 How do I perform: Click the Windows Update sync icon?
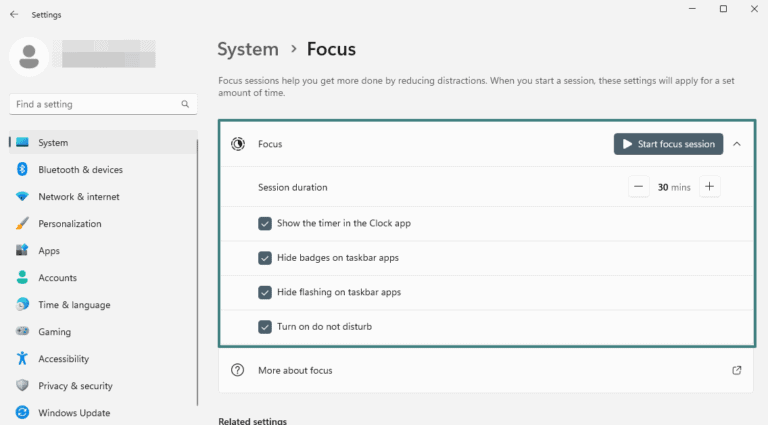pos(22,413)
